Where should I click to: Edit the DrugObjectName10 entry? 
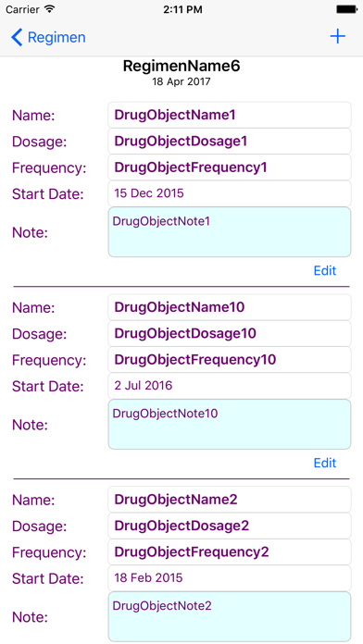(325, 463)
